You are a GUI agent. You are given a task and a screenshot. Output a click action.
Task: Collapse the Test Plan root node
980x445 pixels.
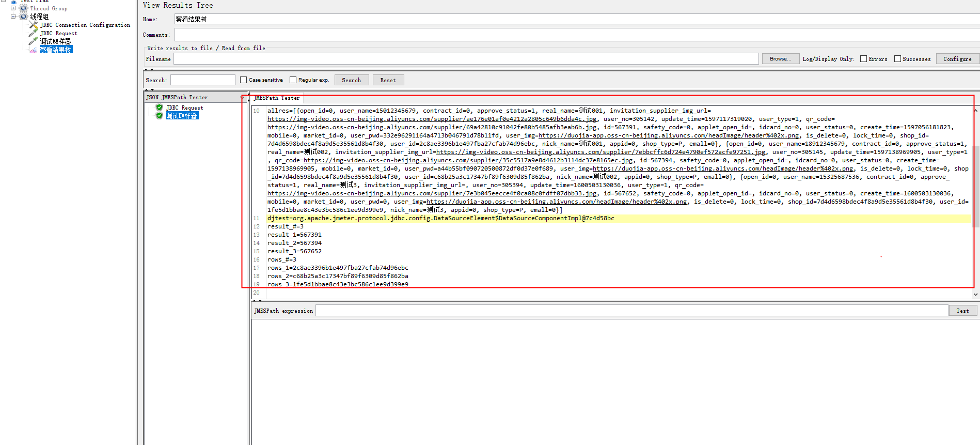(4, 1)
